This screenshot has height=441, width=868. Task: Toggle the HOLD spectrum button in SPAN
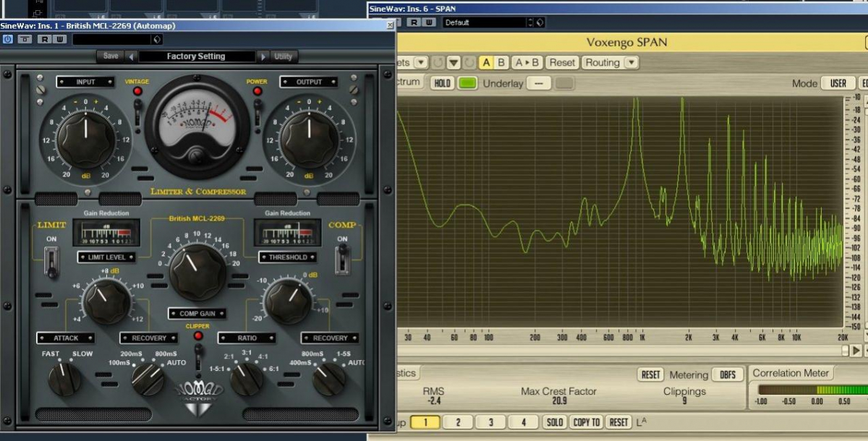442,83
